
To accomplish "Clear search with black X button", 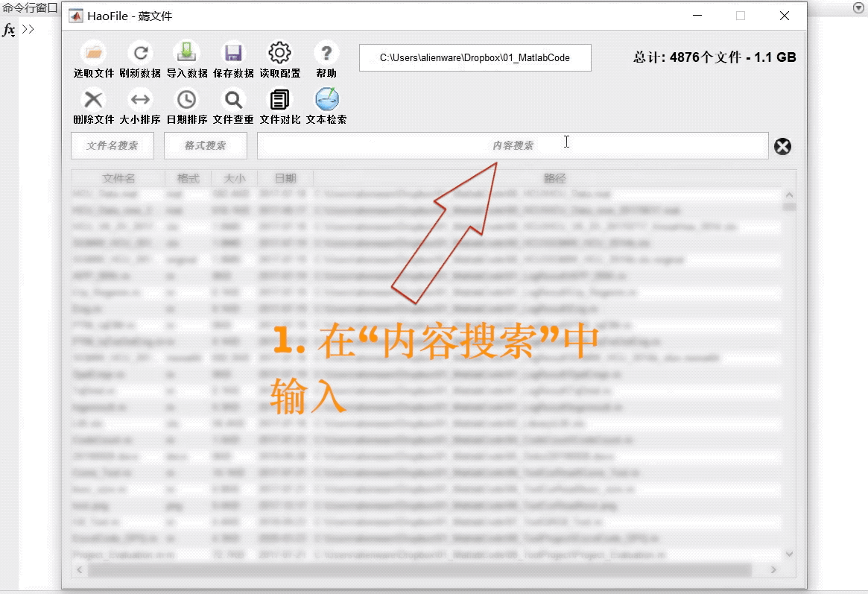I will tap(783, 146).
